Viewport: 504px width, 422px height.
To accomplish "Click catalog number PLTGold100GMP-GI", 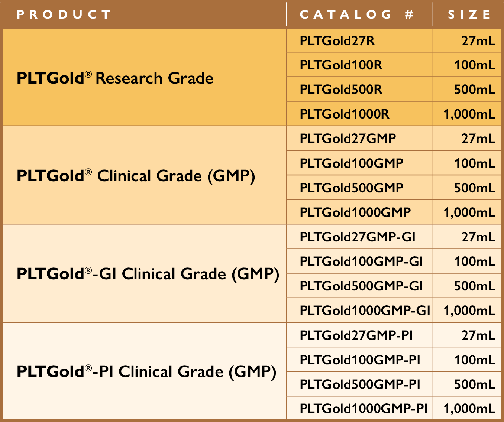I will (361, 261).
